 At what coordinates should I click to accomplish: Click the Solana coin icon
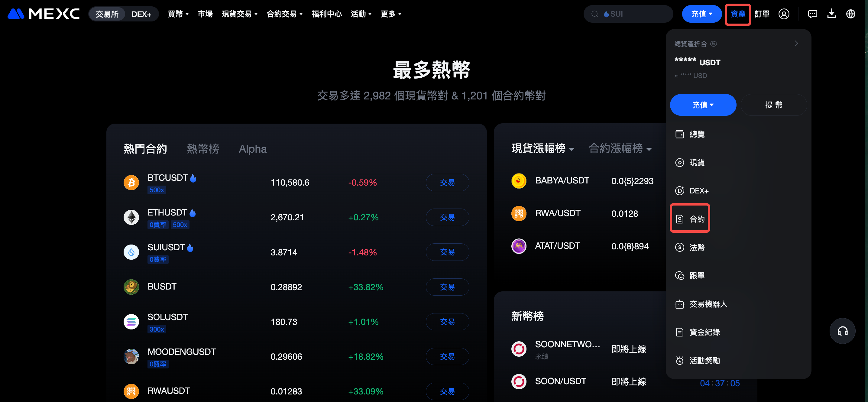(x=131, y=322)
